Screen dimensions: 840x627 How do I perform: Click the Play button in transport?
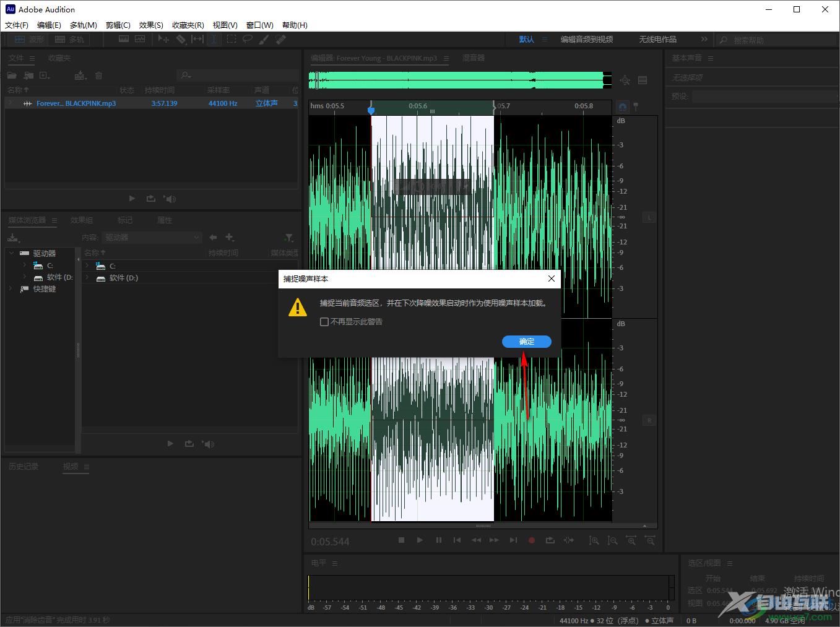(x=420, y=540)
